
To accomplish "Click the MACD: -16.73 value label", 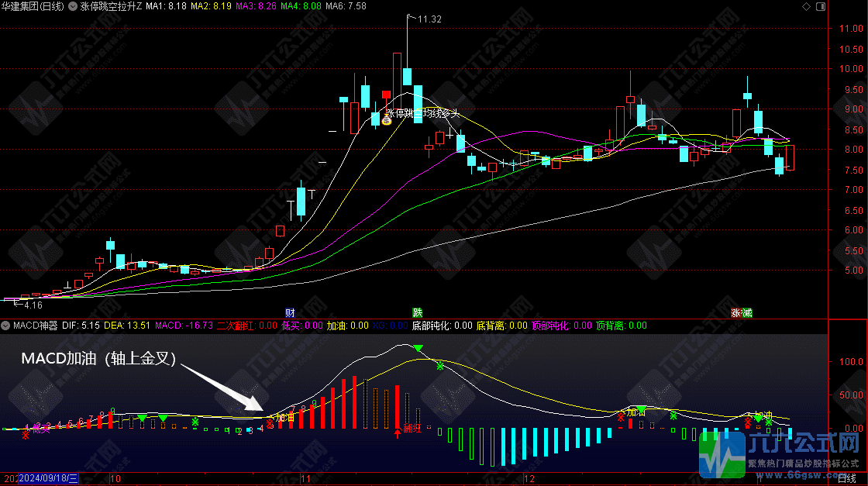I will pos(184,326).
